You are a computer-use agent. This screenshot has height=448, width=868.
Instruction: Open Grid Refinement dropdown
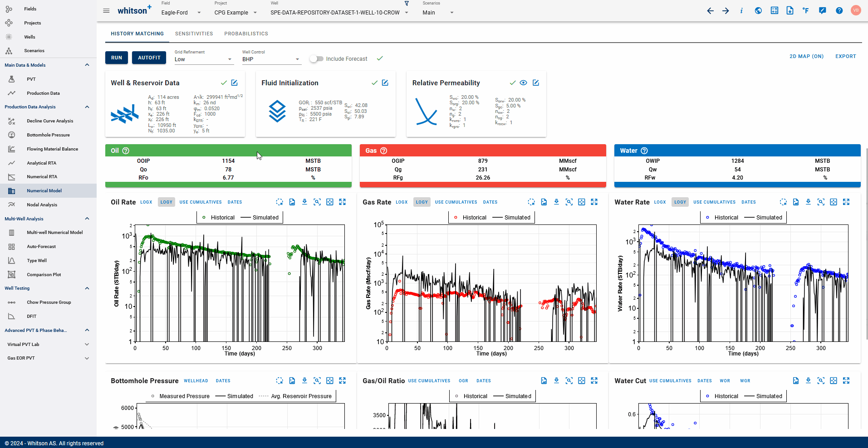coord(204,59)
